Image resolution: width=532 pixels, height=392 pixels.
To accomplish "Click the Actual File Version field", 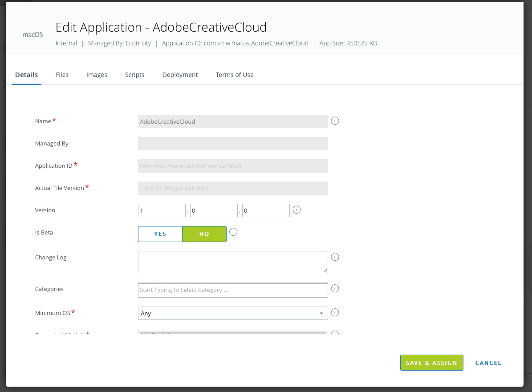I will [x=233, y=188].
